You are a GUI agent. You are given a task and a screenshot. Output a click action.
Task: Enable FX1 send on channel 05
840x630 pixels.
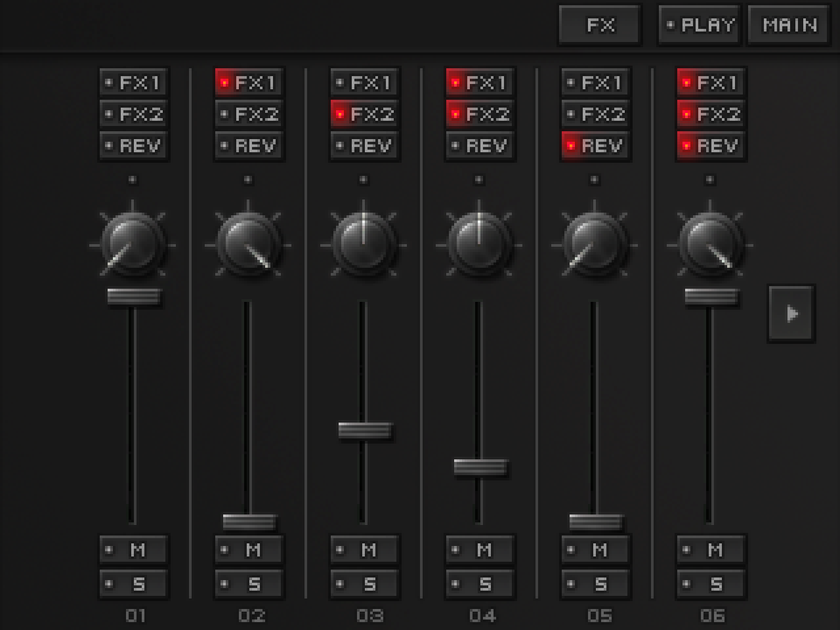coord(596,83)
